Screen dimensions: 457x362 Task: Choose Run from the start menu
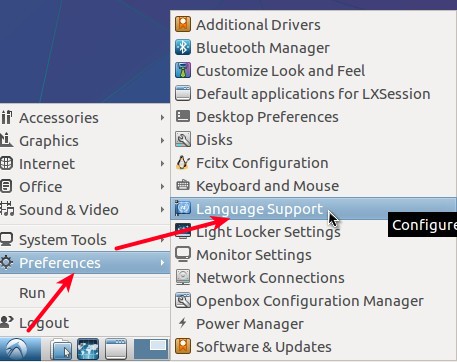pos(85,293)
